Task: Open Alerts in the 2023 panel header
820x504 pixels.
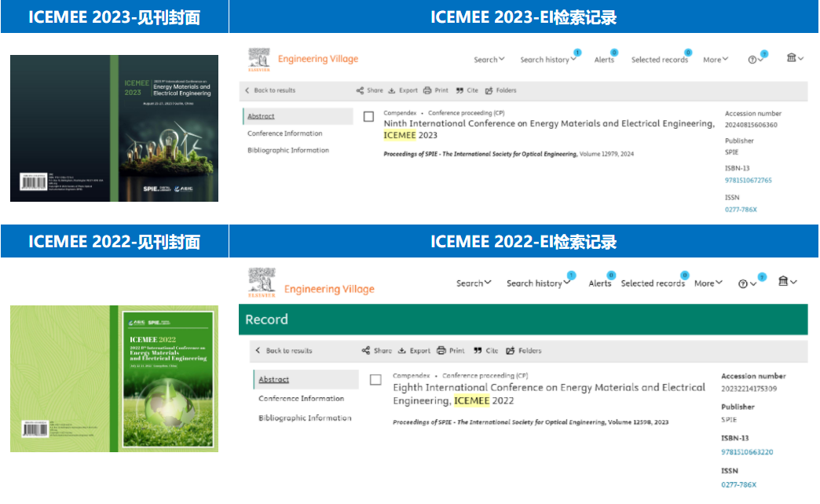Action: (604, 60)
